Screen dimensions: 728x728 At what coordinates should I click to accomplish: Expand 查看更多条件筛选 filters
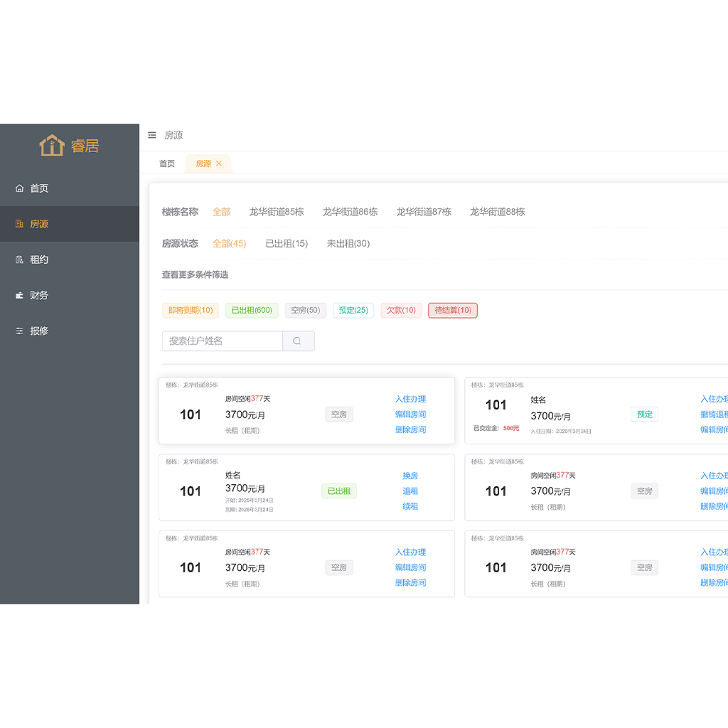pyautogui.click(x=195, y=274)
